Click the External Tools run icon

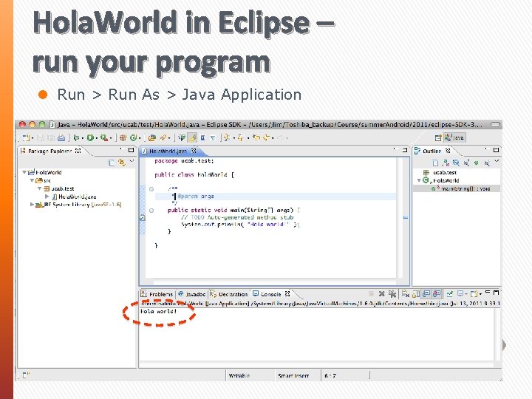[104, 137]
